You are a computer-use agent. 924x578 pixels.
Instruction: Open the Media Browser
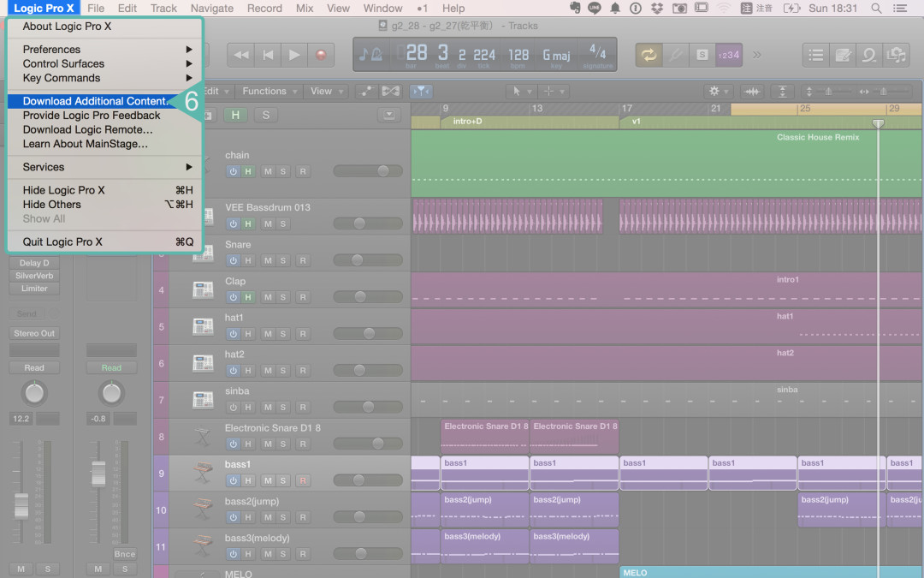point(897,54)
